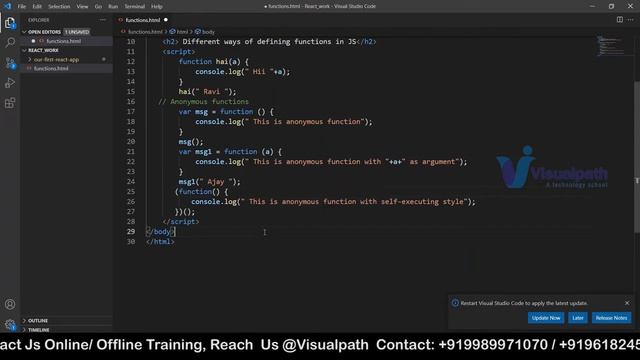Viewport: 640px width, 360px height.
Task: Click the Release Notes button
Action: pos(611,318)
